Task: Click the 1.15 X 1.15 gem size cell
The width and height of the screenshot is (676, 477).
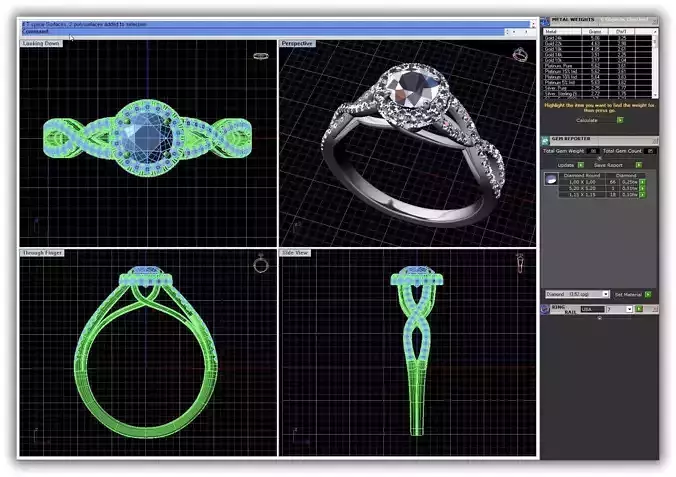Action: pyautogui.click(x=582, y=195)
